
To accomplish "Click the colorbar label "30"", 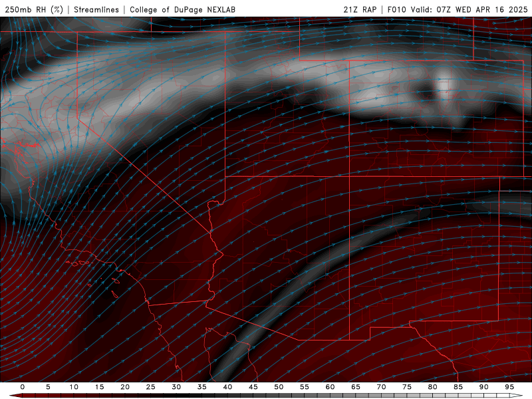I will [176, 387].
